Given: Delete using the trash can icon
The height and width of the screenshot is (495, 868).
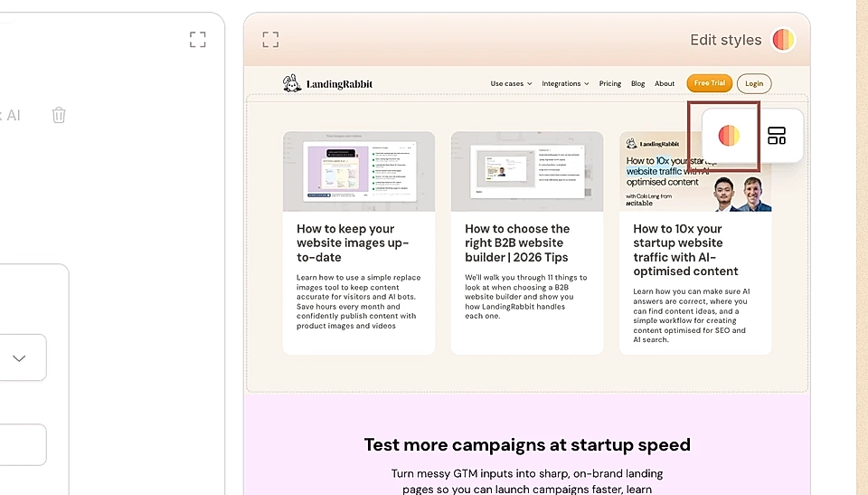Looking at the screenshot, I should pyautogui.click(x=59, y=115).
